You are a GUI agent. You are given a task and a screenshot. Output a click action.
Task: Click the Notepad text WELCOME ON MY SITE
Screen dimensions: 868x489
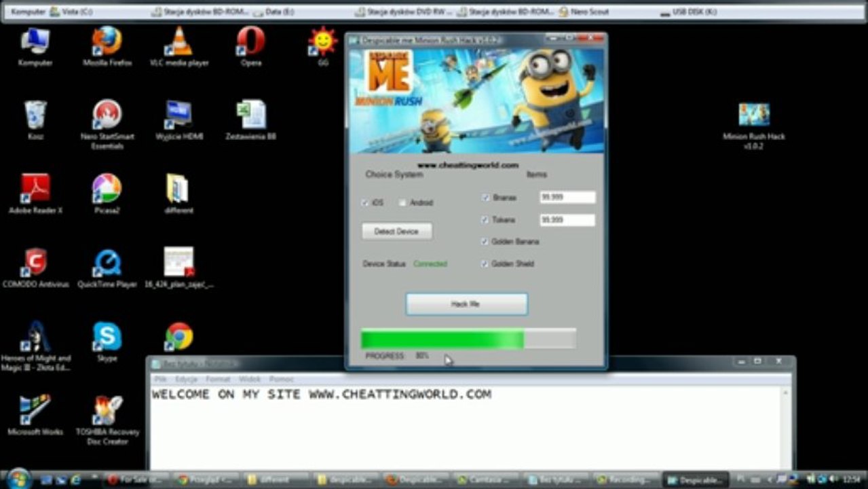[227, 395]
